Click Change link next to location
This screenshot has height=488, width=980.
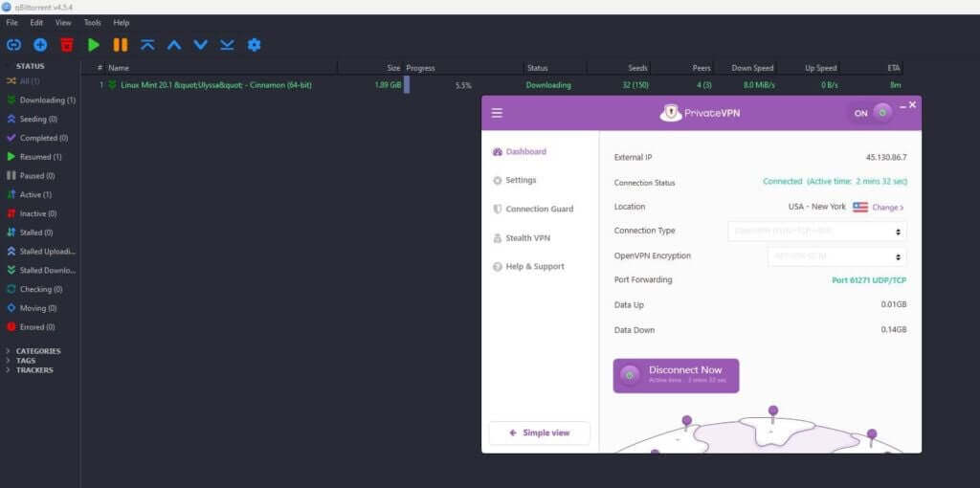[887, 207]
